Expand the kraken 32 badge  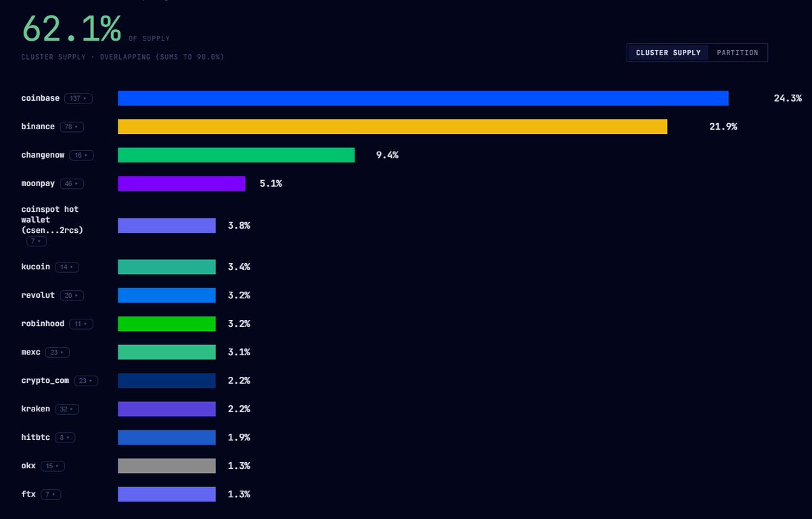[x=67, y=409]
